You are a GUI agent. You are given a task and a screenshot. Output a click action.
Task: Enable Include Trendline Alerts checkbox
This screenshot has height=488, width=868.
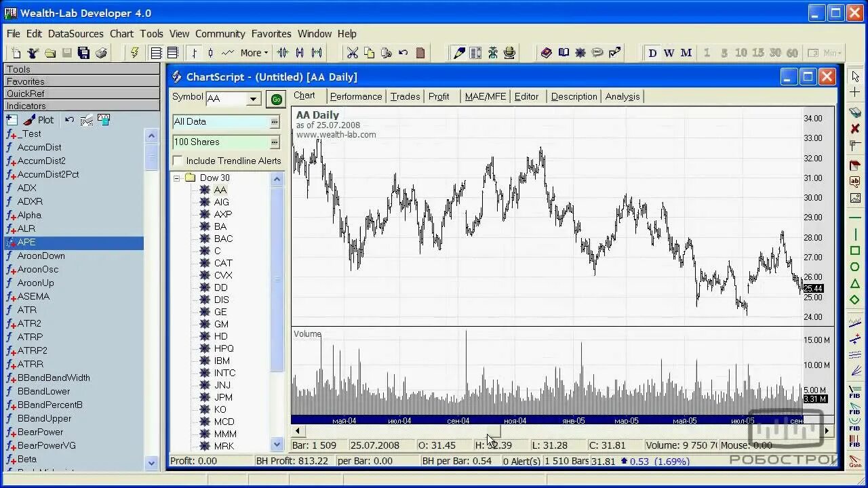point(178,161)
